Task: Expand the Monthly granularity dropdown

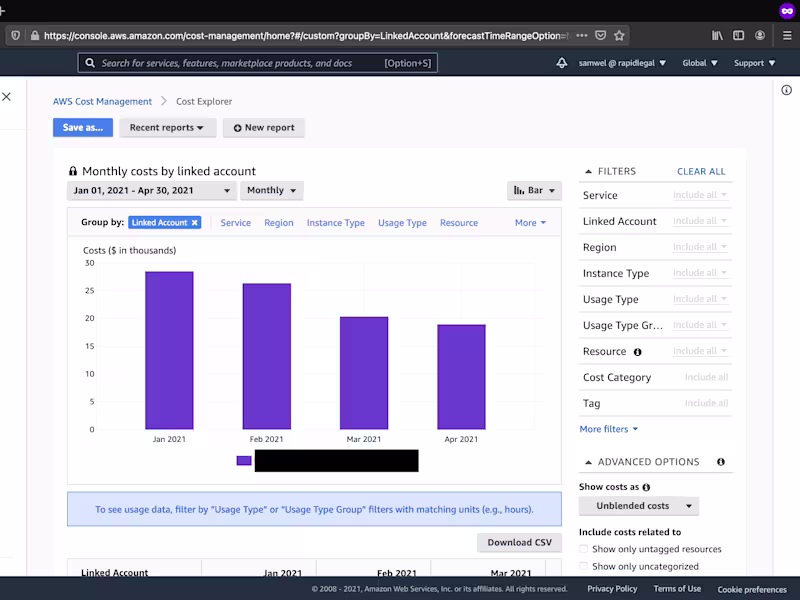Action: pos(272,190)
